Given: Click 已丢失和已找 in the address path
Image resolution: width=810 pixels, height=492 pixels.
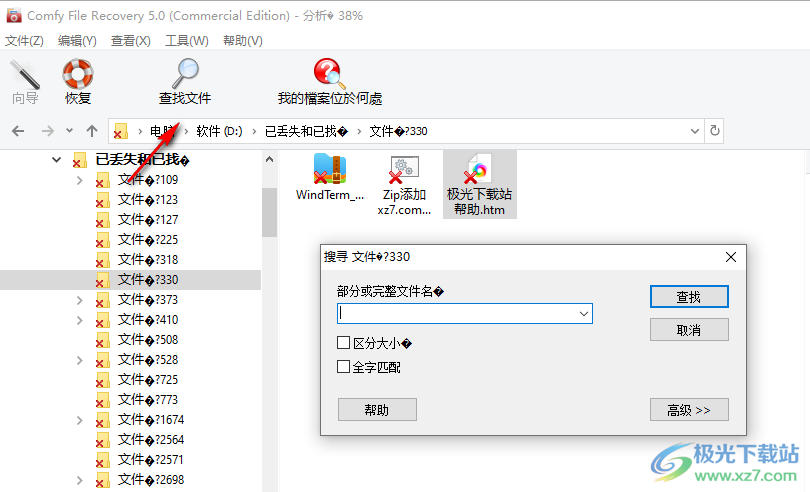Looking at the screenshot, I should click(306, 131).
